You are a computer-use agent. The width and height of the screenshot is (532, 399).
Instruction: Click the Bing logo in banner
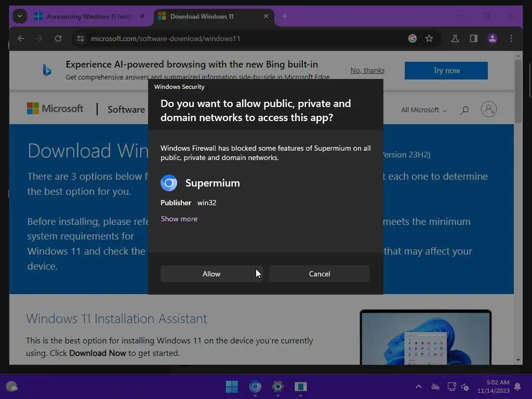(47, 70)
